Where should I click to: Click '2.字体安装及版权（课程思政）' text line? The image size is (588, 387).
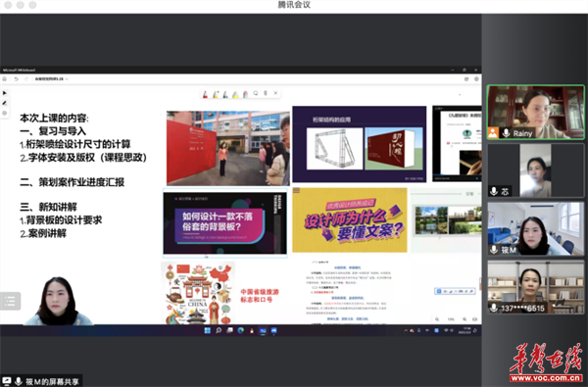click(x=83, y=157)
